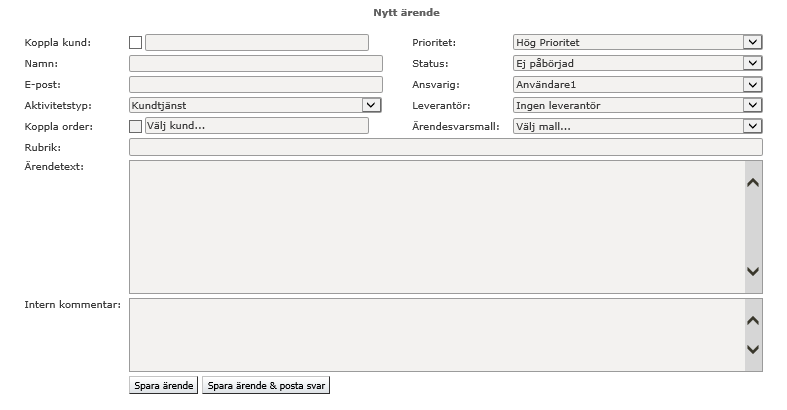Click into the Namn text field
This screenshot has height=410, width=787.
[x=255, y=63]
